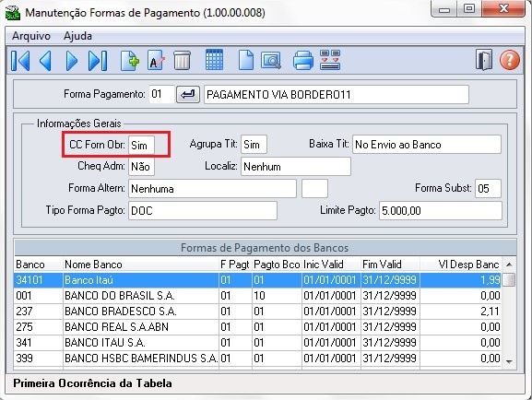
Task: Click the Agrupa Tit field
Action: point(254,145)
